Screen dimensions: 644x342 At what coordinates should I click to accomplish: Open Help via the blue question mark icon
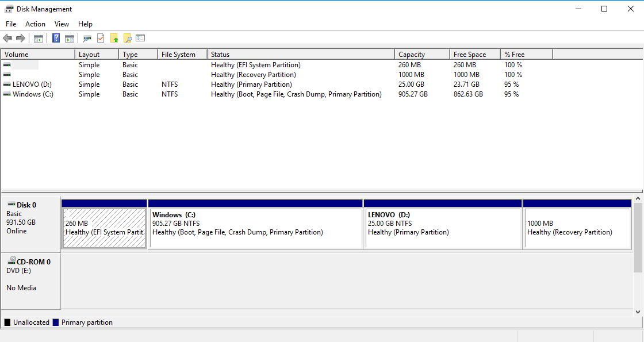pyautogui.click(x=56, y=38)
